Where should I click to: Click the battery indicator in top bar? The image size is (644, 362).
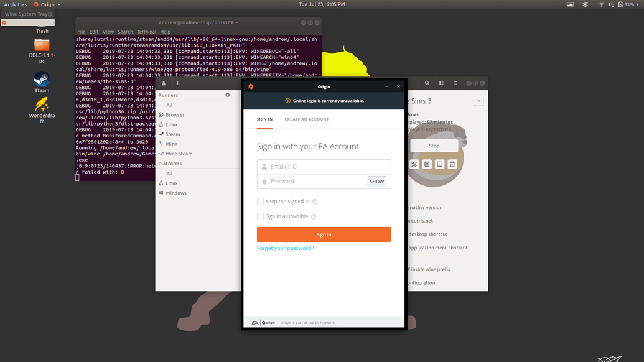click(627, 4)
